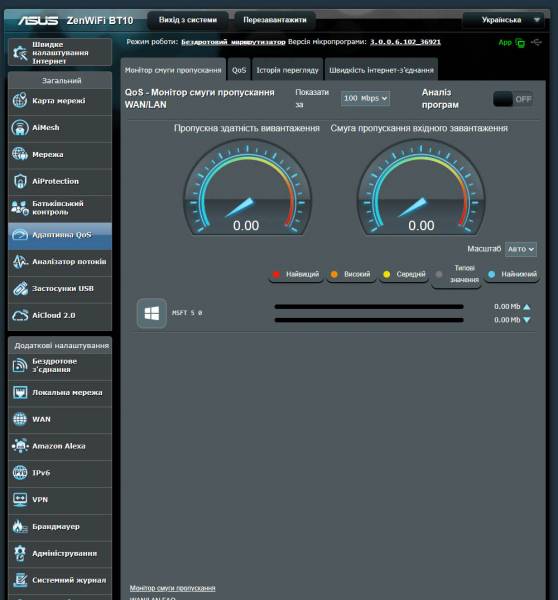Viewport: 558px width, 600px height.
Task: Click the USB status icon in header
Action: click(537, 42)
